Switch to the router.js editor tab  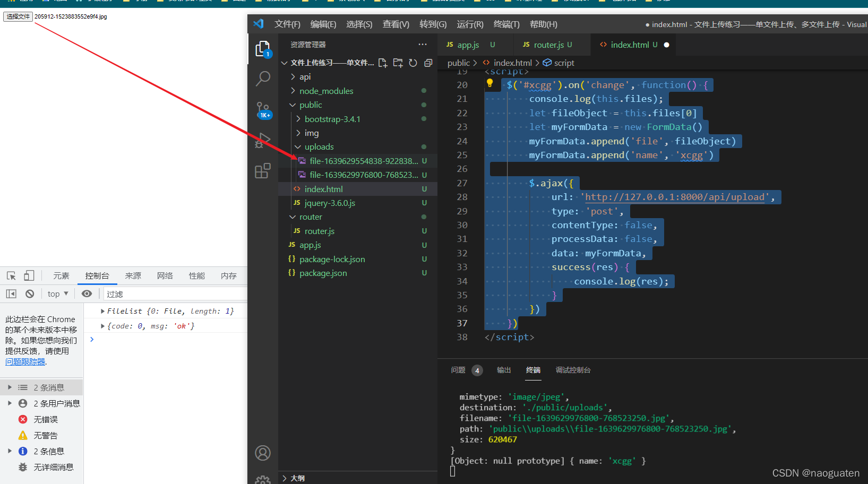coord(547,45)
